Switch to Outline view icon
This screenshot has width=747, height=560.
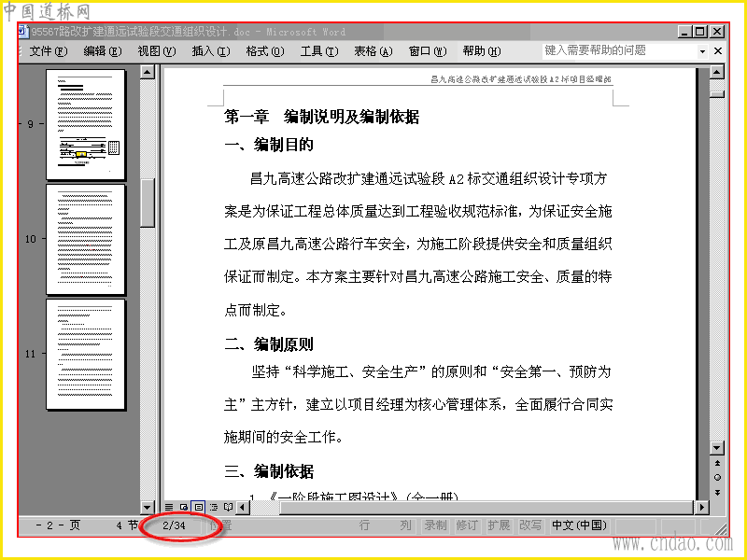coord(214,507)
